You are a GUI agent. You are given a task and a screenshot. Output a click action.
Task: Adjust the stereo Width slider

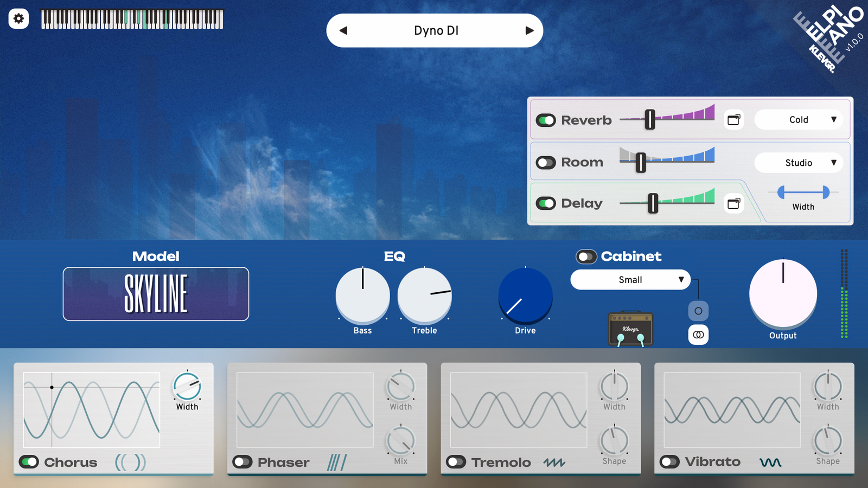tap(803, 192)
